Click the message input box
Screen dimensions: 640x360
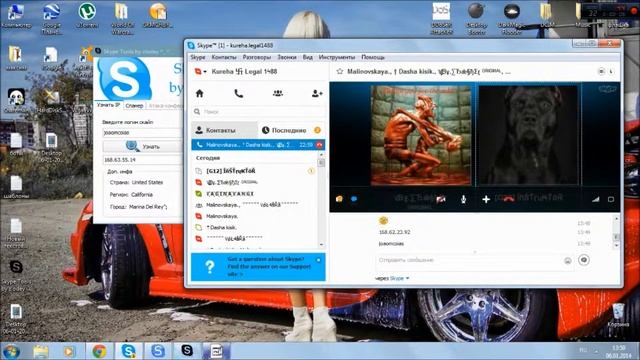469,260
